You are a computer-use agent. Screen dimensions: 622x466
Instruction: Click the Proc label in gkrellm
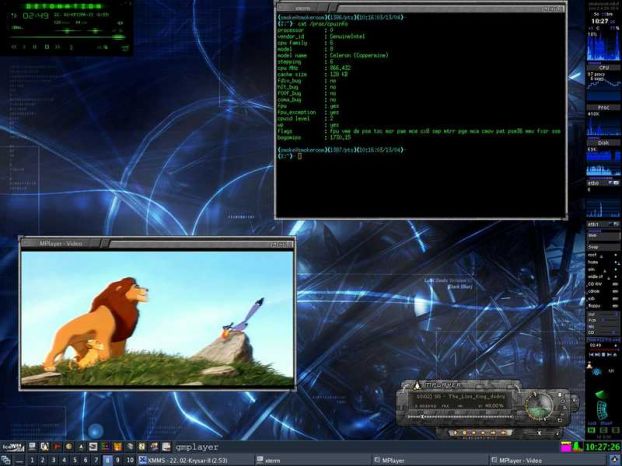(x=603, y=107)
